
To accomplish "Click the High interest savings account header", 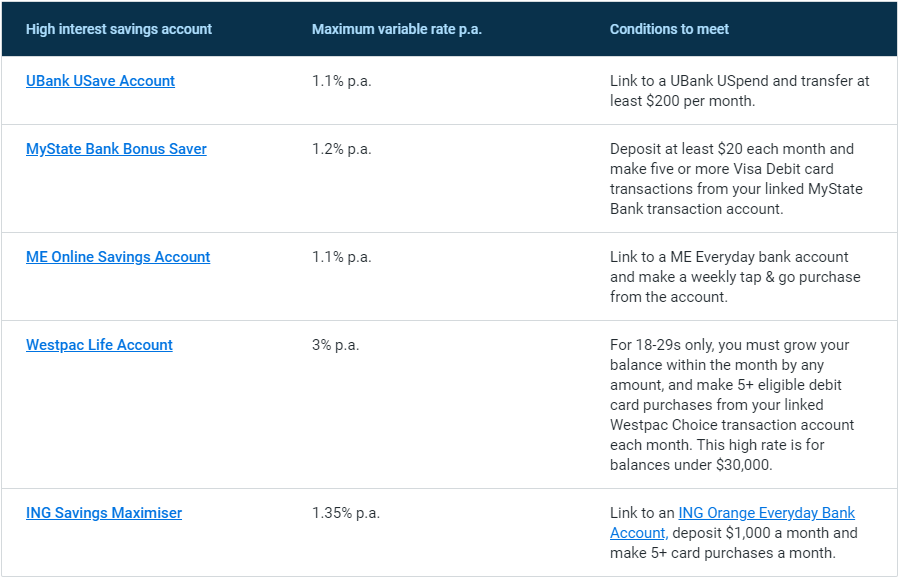I will (x=119, y=29).
